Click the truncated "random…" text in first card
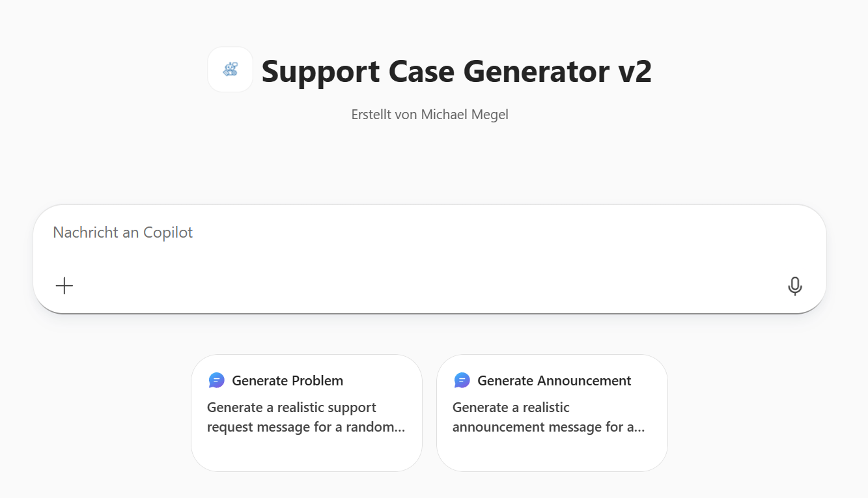The height and width of the screenshot is (498, 868). coord(382,427)
